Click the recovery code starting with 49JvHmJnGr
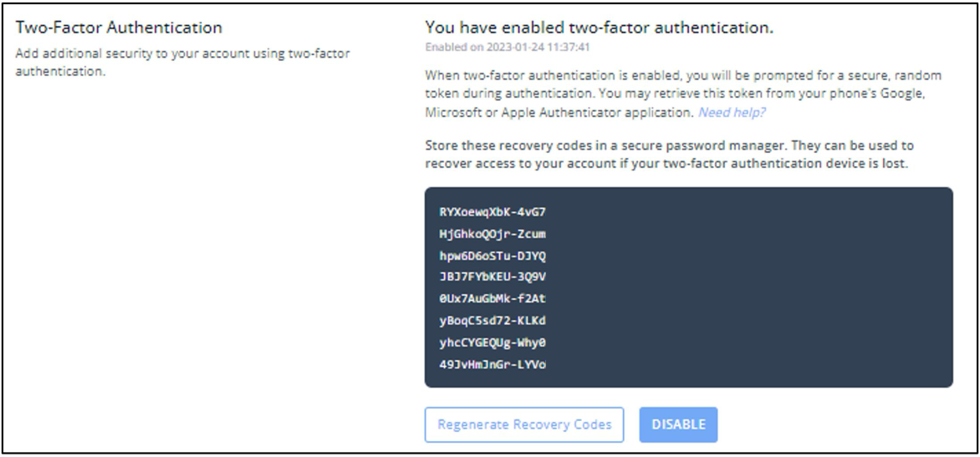The image size is (980, 457). coord(493,364)
